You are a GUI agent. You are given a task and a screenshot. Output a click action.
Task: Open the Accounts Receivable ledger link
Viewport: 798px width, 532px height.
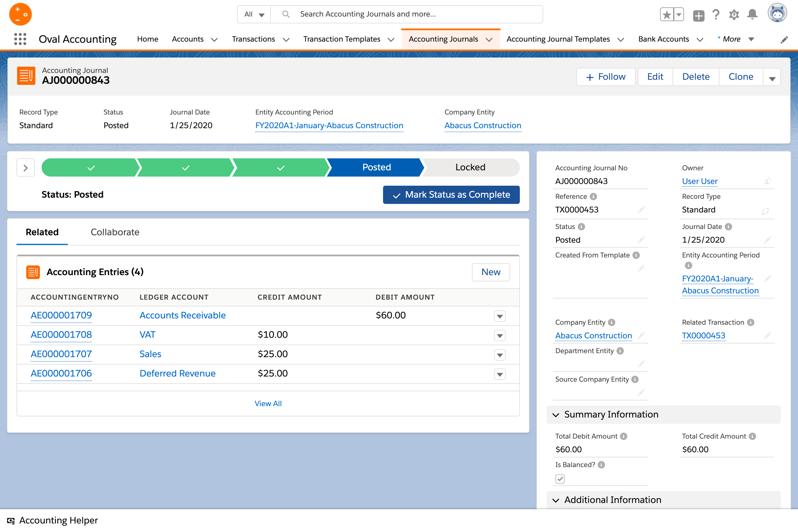point(182,315)
